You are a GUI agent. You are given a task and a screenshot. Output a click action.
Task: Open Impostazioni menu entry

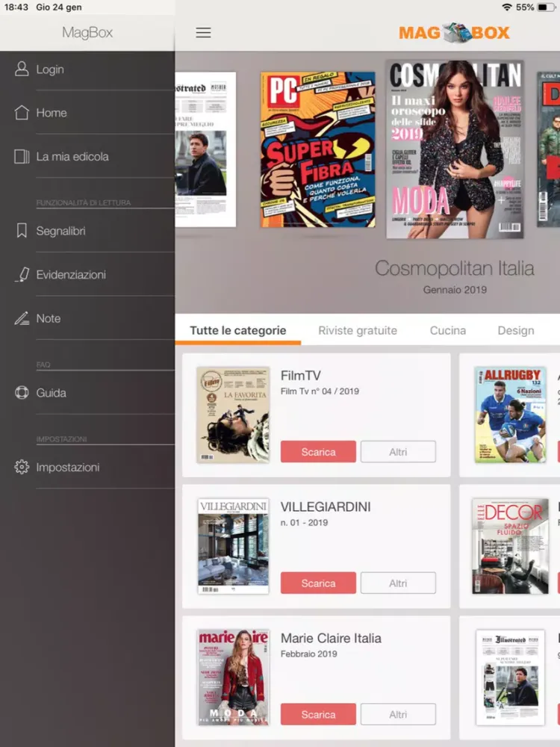87,467
